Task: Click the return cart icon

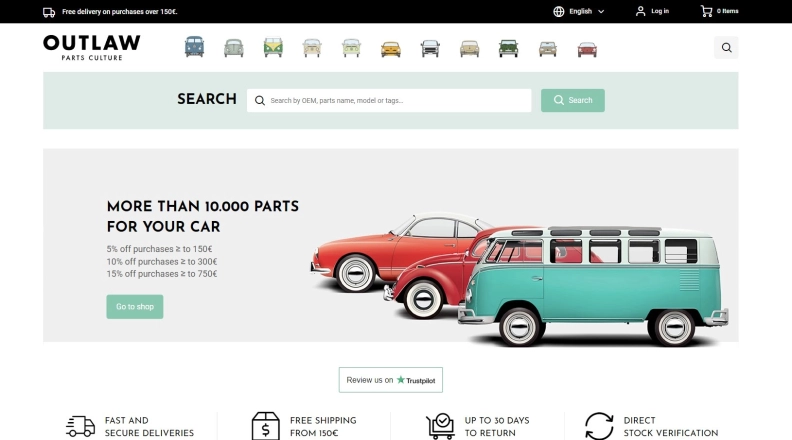Action: point(440,426)
